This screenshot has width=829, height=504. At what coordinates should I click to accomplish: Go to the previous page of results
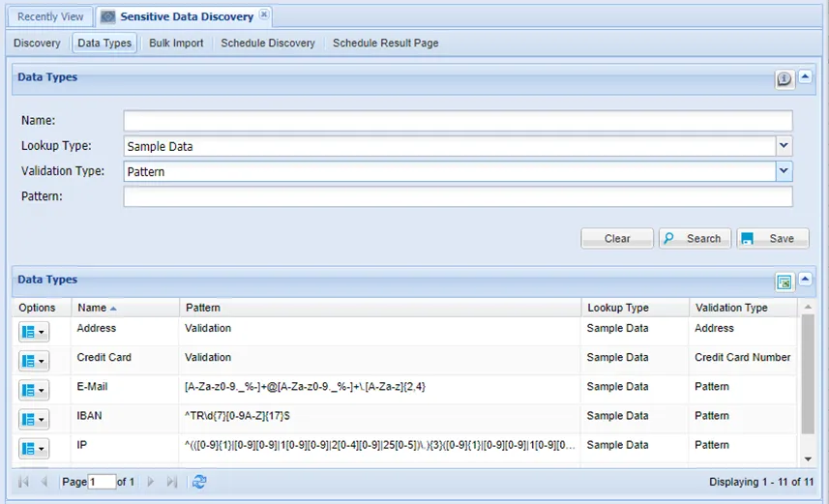[44, 481]
